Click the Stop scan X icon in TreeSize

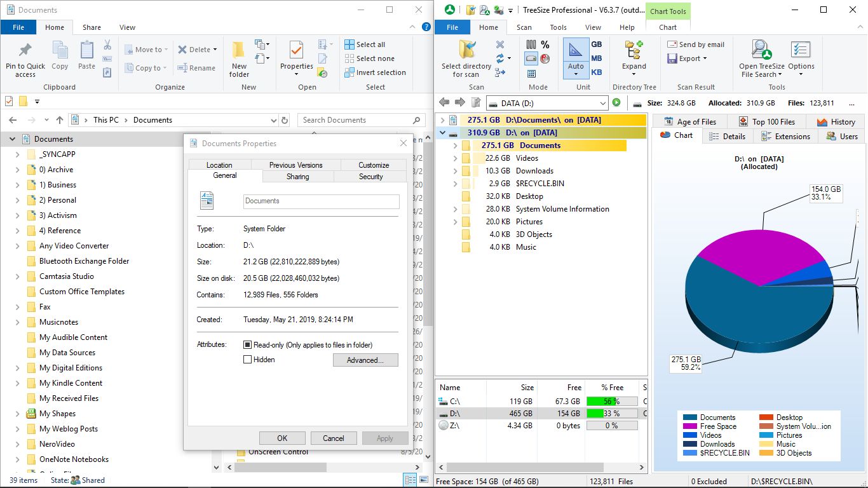point(500,44)
